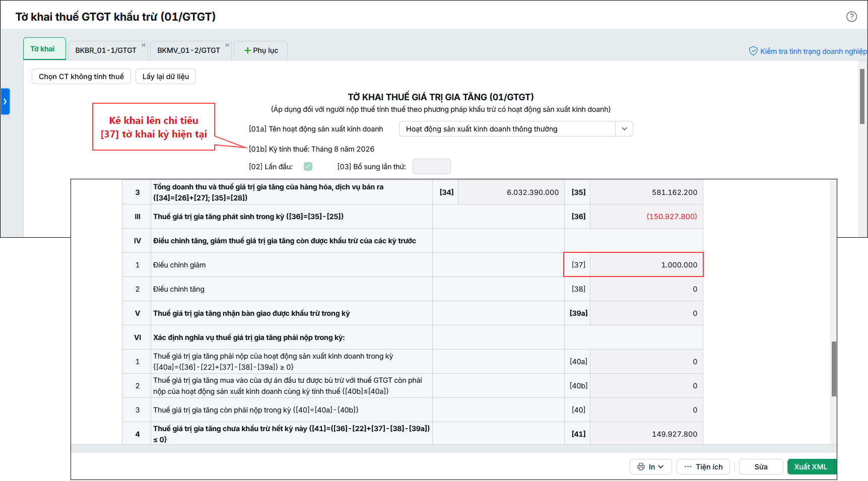868x481 pixels.
Task: Click the [40] value cell
Action: 646,410
